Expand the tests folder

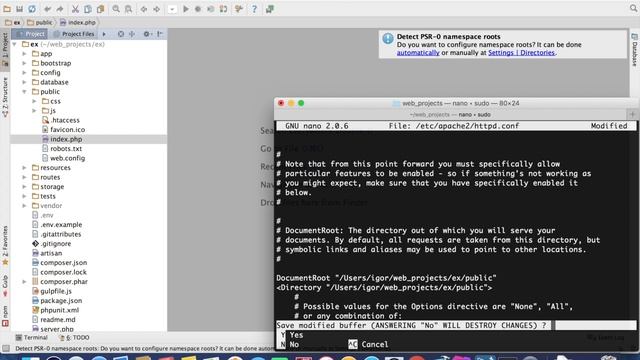(x=24, y=196)
